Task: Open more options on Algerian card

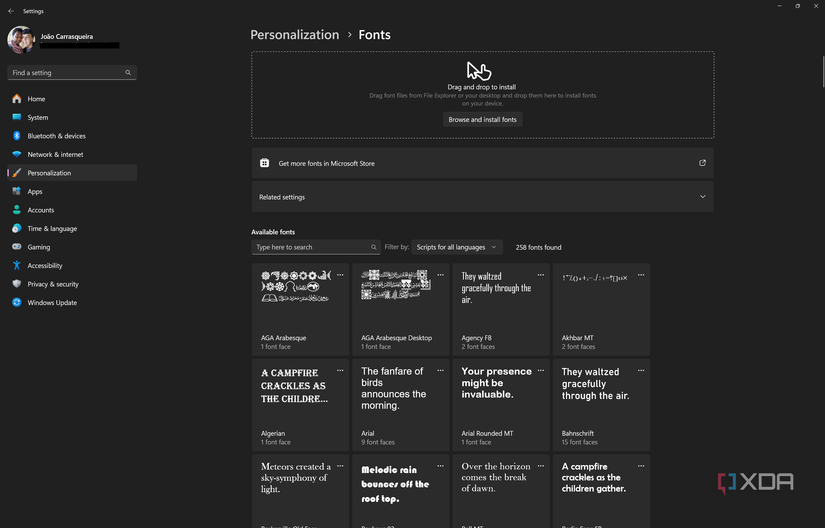Action: [340, 370]
